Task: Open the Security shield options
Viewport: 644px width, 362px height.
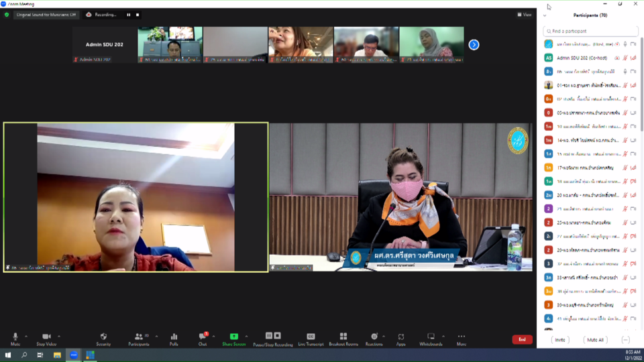Action: tap(103, 339)
